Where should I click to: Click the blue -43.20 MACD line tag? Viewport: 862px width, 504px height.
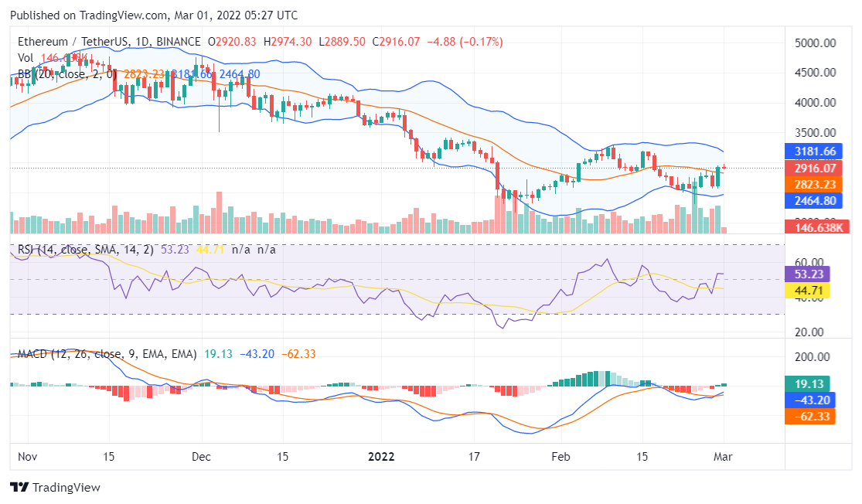click(808, 400)
